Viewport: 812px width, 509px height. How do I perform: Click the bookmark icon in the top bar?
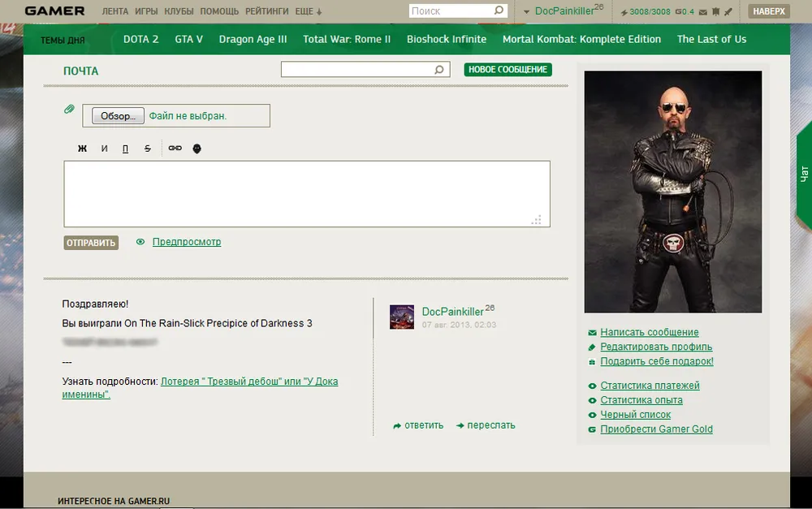point(715,12)
